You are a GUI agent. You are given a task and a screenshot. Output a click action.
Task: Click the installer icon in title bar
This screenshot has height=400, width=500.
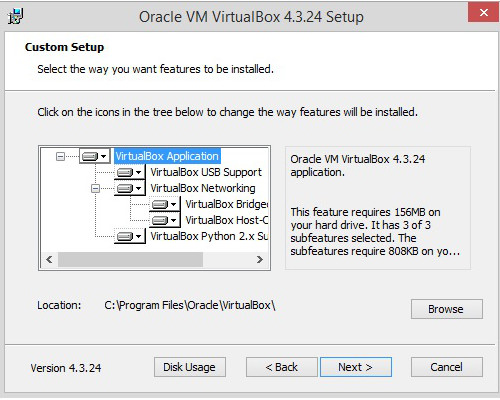(x=16, y=16)
